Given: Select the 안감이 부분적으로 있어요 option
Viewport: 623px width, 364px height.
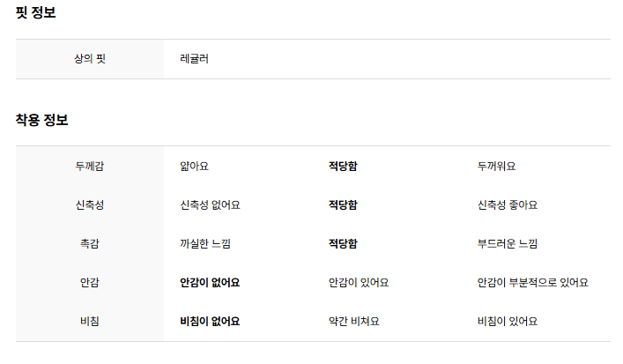Looking at the screenshot, I should click(x=533, y=283).
